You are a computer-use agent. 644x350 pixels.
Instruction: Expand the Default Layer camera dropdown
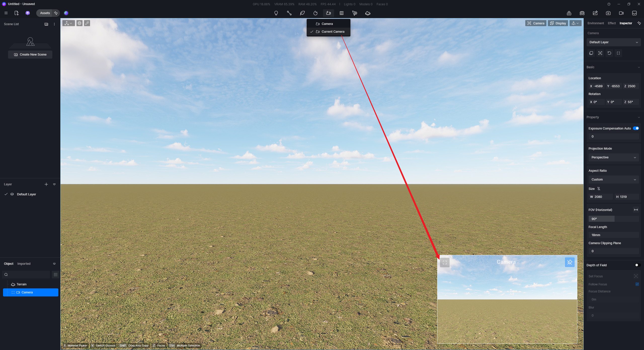(x=613, y=42)
